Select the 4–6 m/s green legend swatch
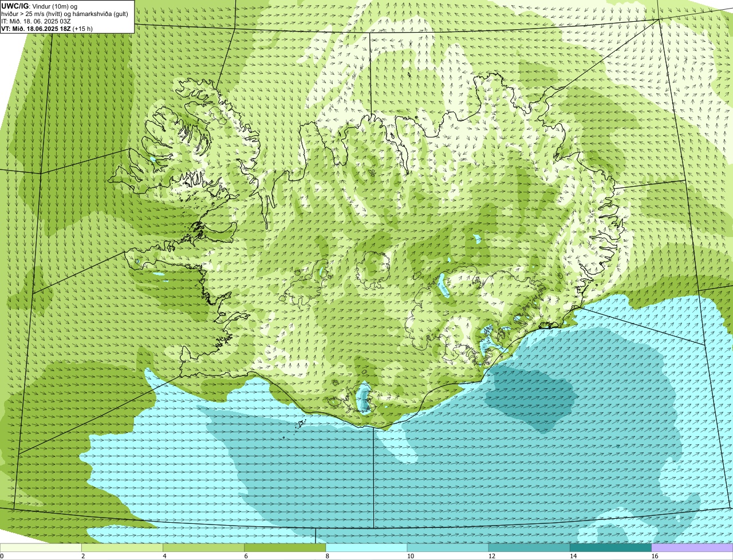The width and height of the screenshot is (733, 560). point(204,547)
